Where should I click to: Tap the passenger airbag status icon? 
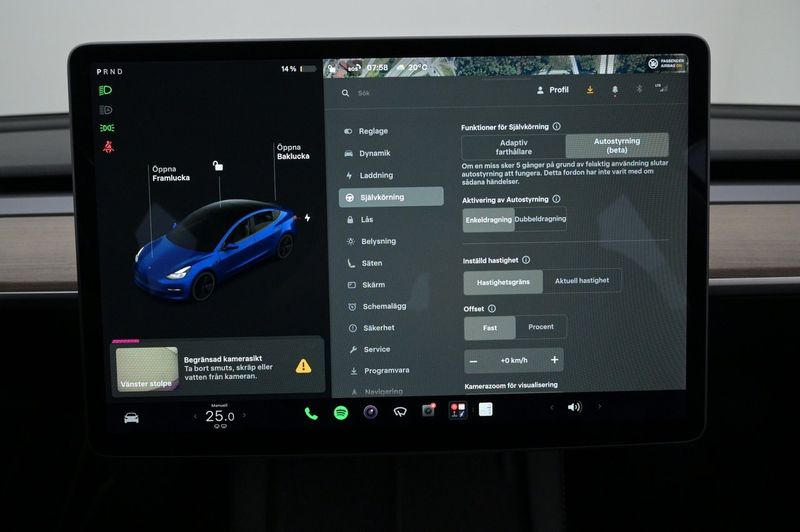pos(666,63)
